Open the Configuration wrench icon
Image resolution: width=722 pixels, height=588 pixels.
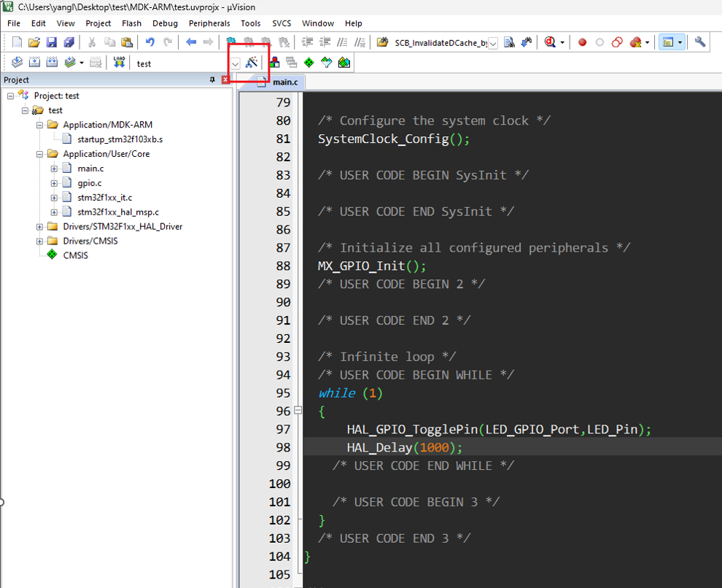700,42
